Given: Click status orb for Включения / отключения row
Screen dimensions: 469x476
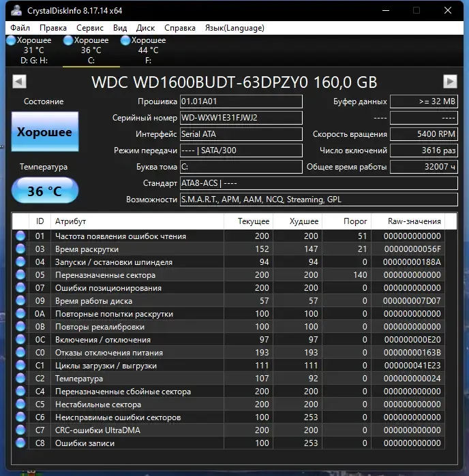Looking at the screenshot, I should point(20,339).
